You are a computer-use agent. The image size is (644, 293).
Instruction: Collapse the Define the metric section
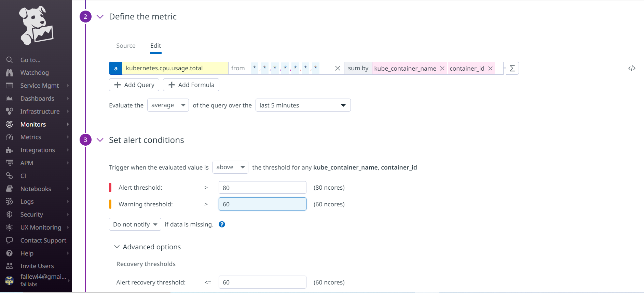(100, 17)
